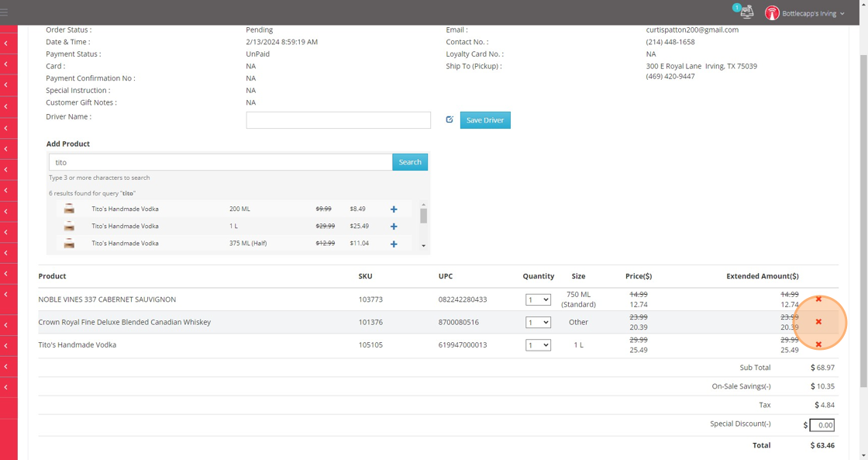Open quantity dropdown for Tito's Handmade Vodka
Screen dimensions: 868x460
click(x=538, y=345)
